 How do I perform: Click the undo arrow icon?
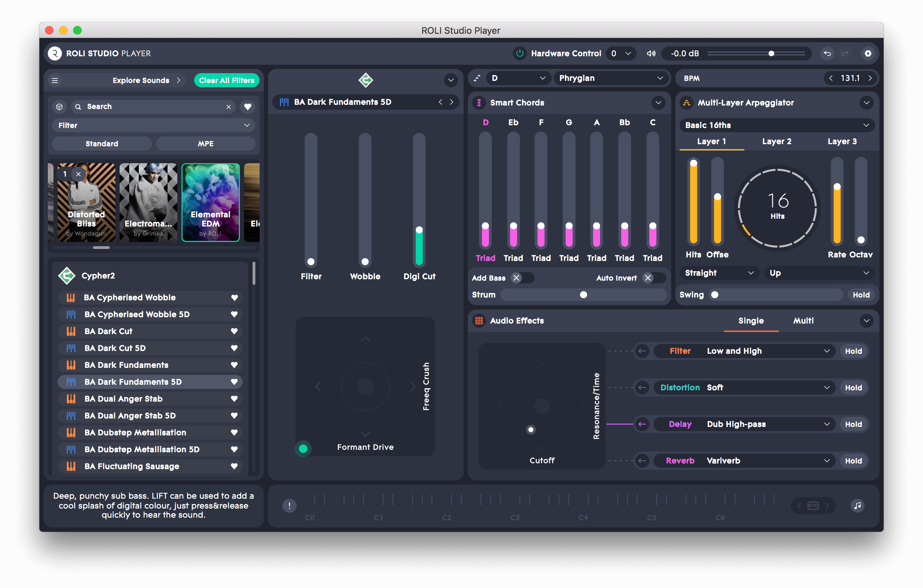point(827,53)
